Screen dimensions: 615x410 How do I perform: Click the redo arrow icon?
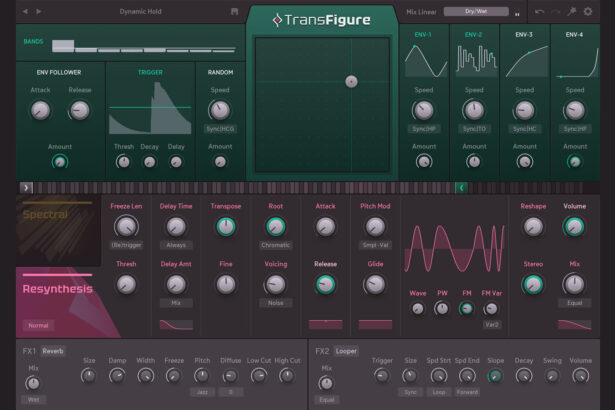pyautogui.click(x=555, y=12)
